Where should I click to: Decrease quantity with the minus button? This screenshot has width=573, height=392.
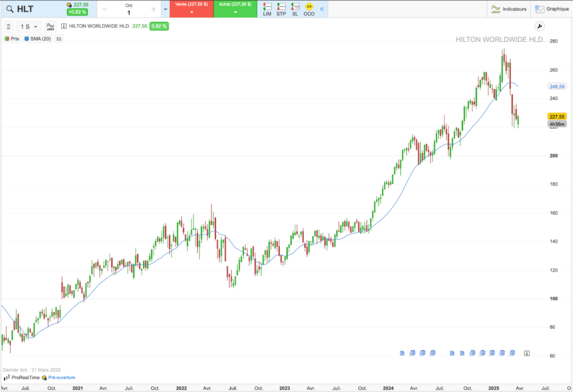pos(105,9)
